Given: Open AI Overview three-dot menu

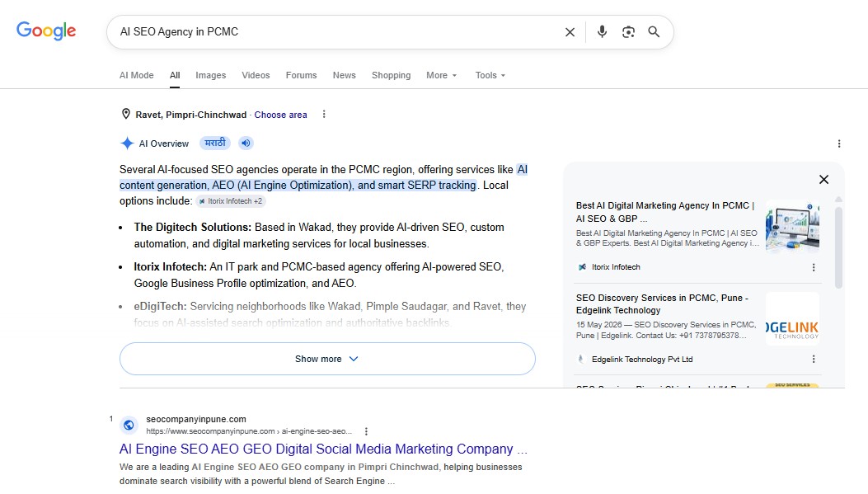Looking at the screenshot, I should coord(838,143).
